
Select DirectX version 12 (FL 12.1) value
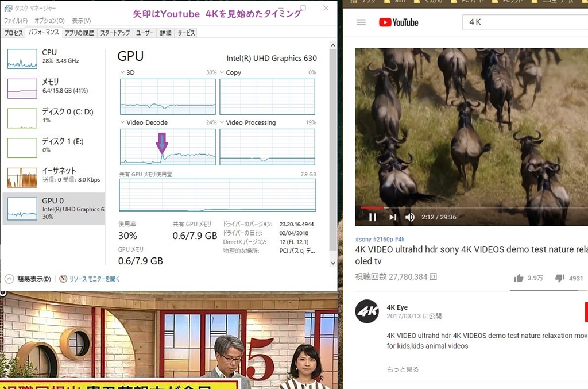[294, 242]
